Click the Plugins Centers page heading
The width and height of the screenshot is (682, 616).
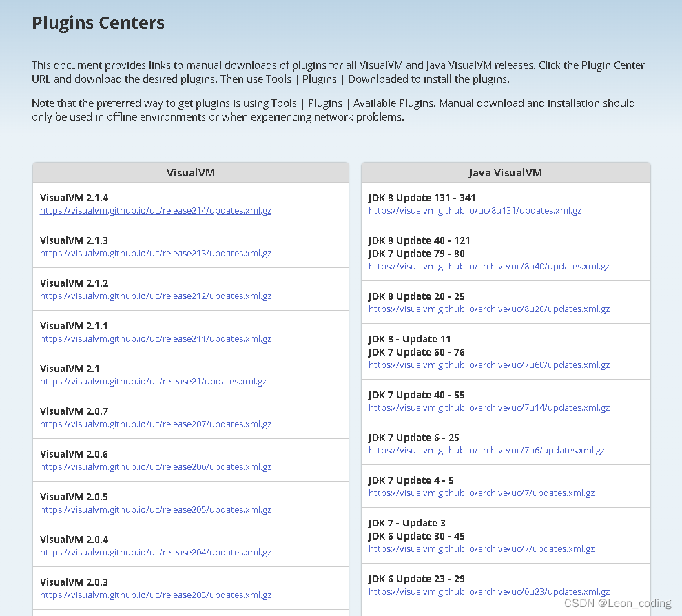click(99, 23)
